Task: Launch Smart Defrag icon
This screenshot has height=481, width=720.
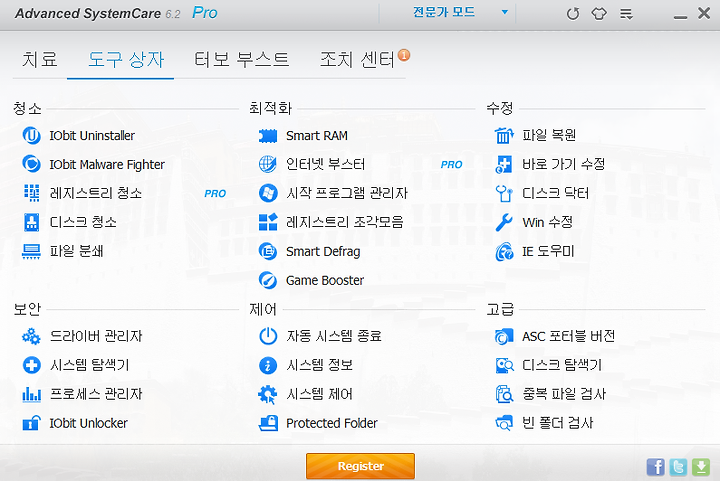Action: pos(268,252)
